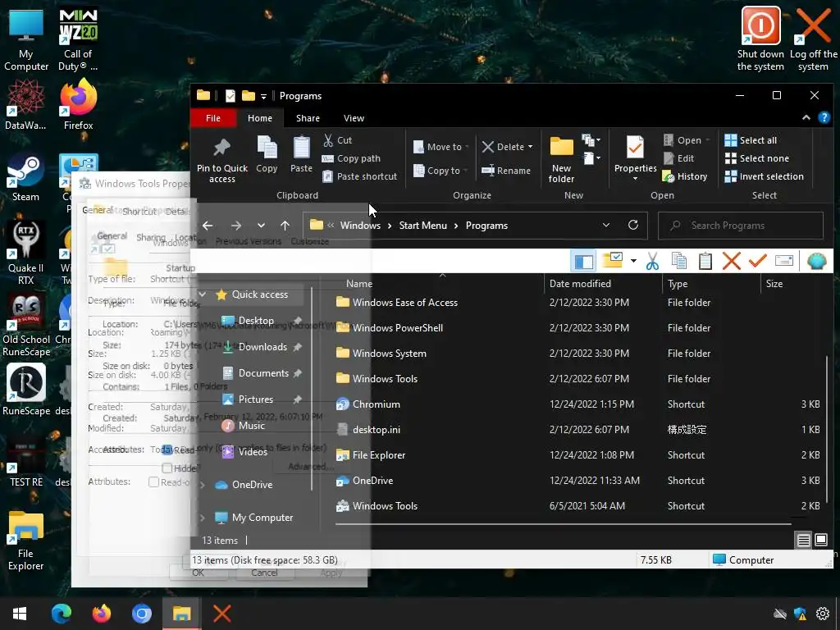The width and height of the screenshot is (840, 630).
Task: Open the Steam desktop shortcut
Action: [x=25, y=179]
